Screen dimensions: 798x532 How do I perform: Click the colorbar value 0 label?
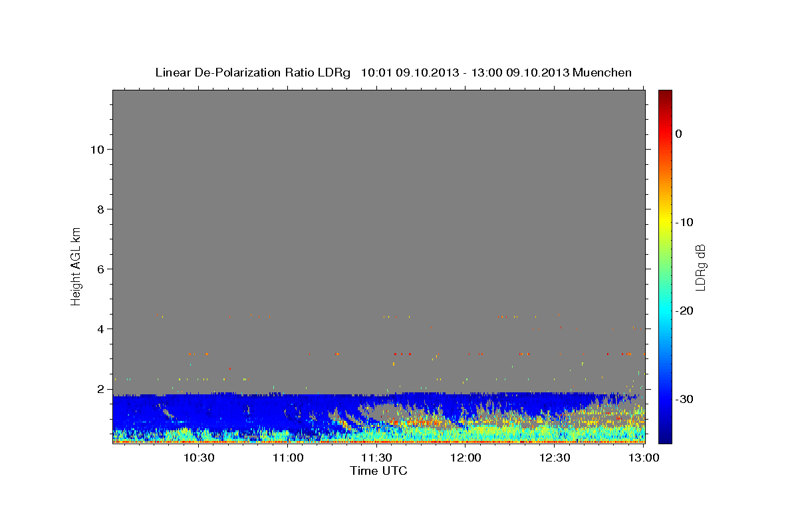678,134
